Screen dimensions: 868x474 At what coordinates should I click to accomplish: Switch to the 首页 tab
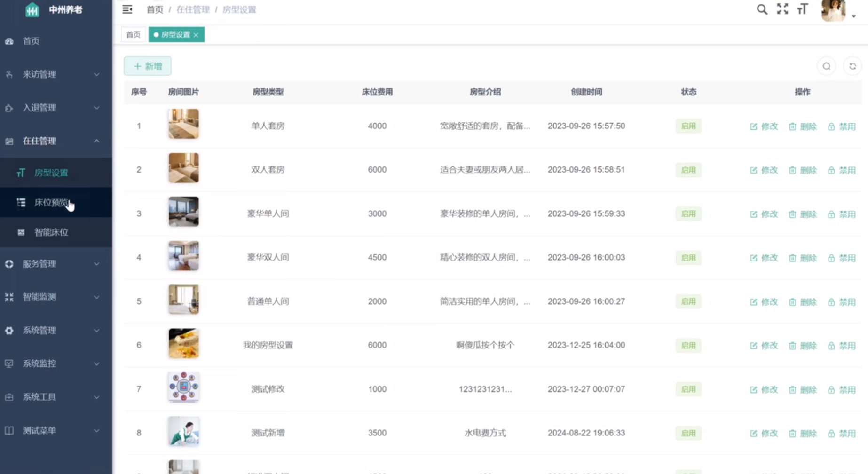point(133,35)
